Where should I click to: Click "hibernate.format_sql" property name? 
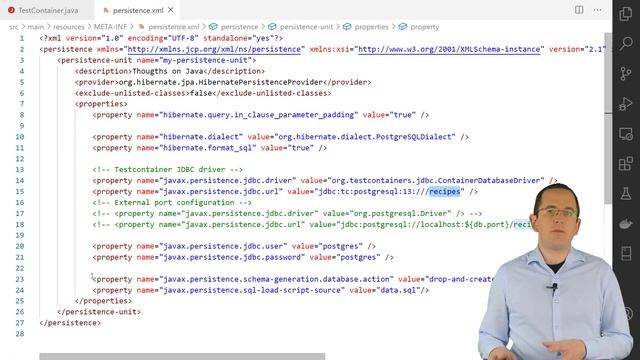tap(207, 148)
